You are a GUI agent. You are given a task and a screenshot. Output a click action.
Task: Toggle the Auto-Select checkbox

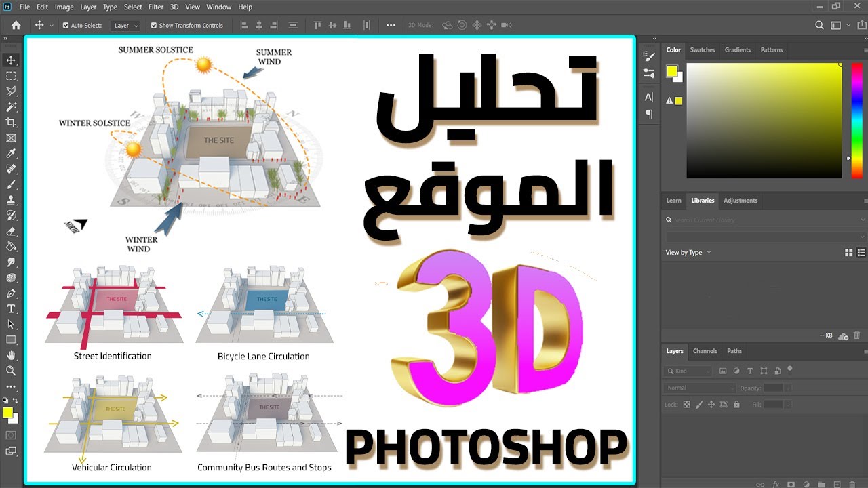pyautogui.click(x=66, y=25)
